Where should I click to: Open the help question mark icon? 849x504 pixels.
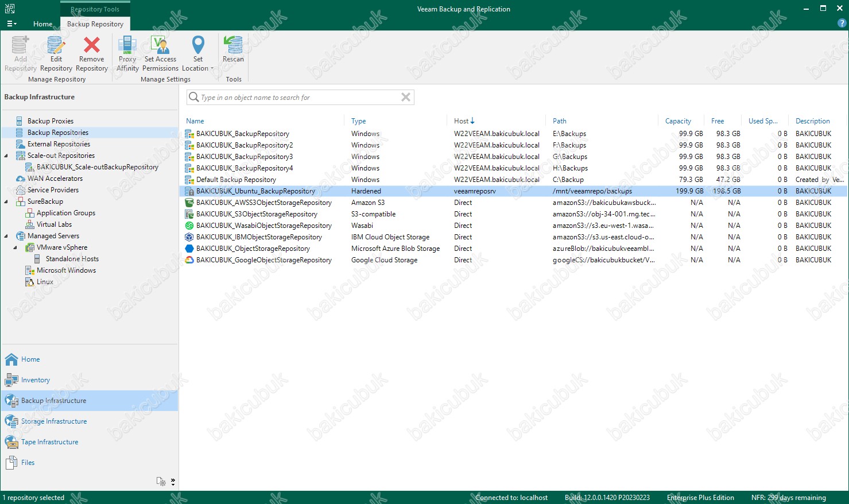pos(842,24)
